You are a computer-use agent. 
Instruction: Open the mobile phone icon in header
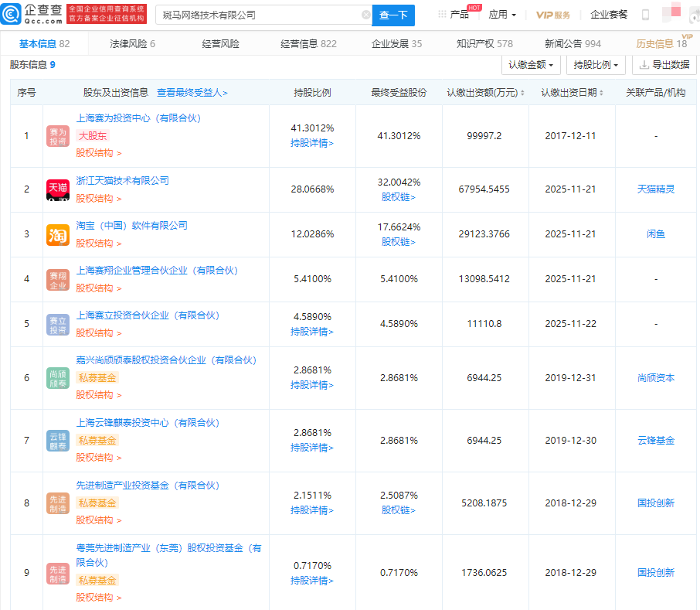(645, 15)
